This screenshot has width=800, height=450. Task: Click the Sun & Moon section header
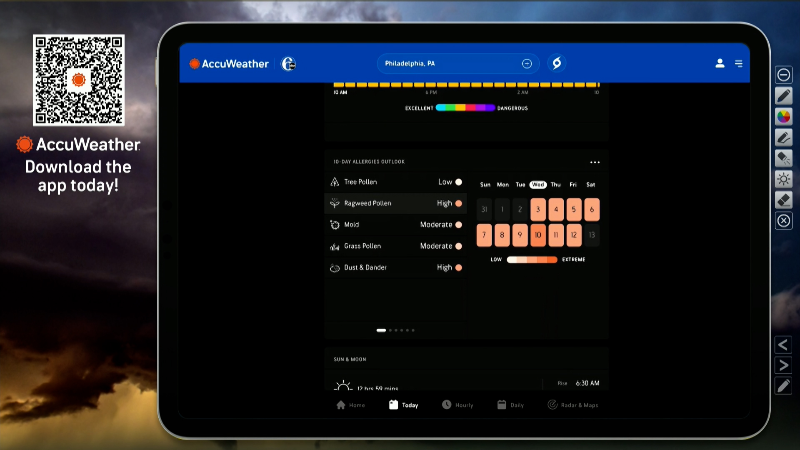coord(350,359)
